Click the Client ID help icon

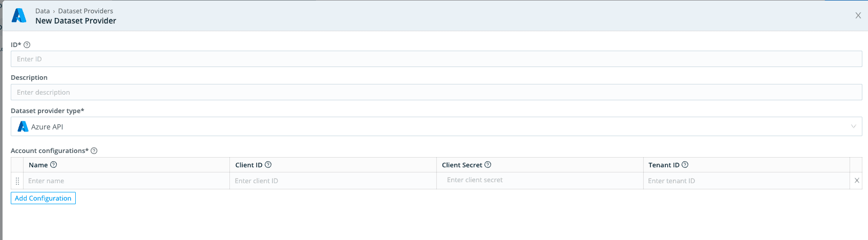tap(268, 165)
